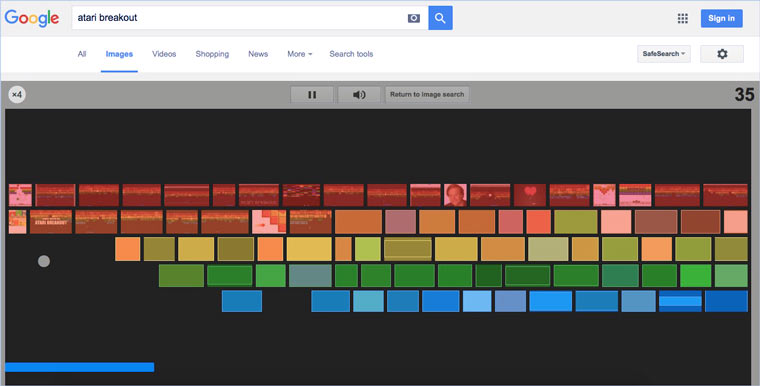
Task: Click the blue paddle bar
Action: (79, 367)
